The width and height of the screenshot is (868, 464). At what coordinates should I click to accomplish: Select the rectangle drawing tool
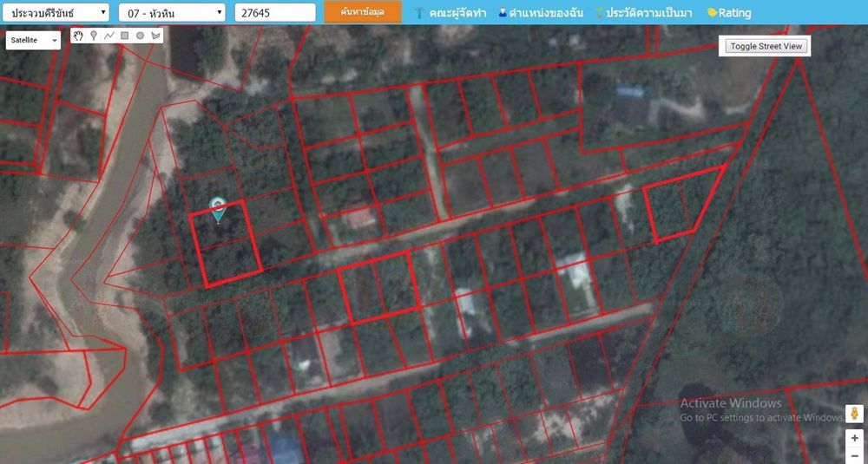pos(124,36)
